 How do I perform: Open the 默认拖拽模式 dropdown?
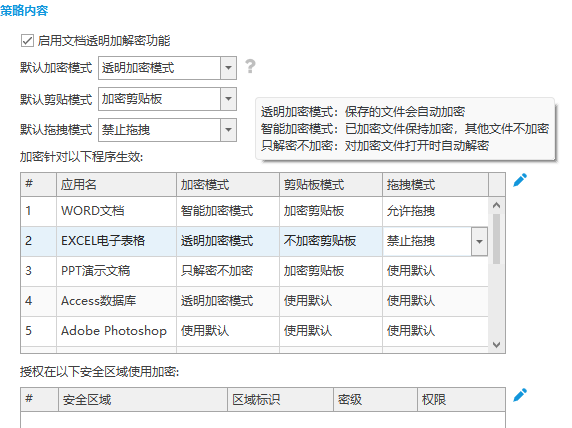(228, 130)
